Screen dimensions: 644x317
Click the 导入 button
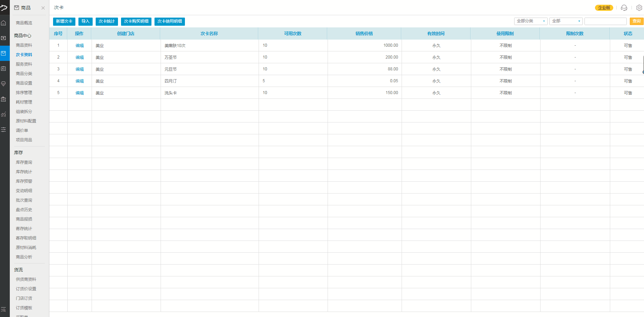click(86, 21)
